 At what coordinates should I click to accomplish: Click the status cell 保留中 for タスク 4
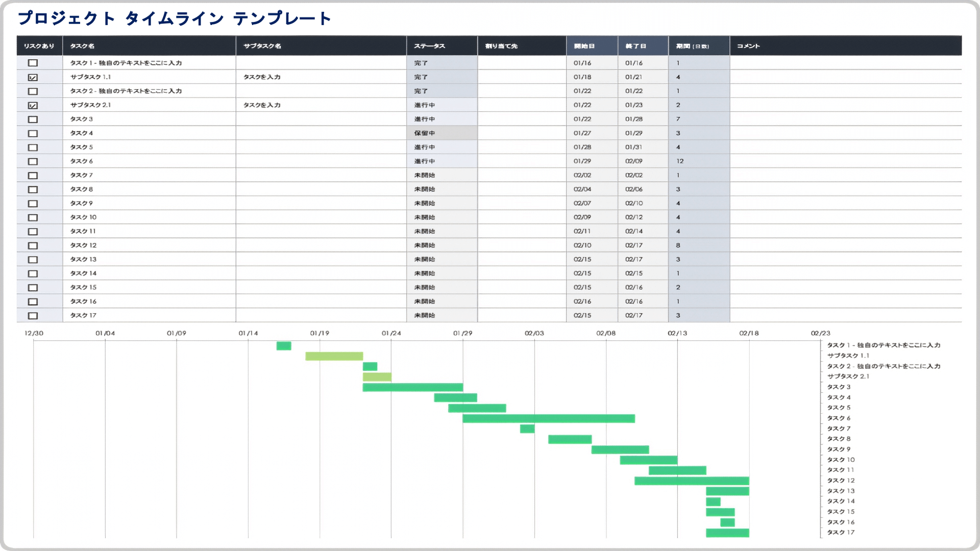pos(442,133)
